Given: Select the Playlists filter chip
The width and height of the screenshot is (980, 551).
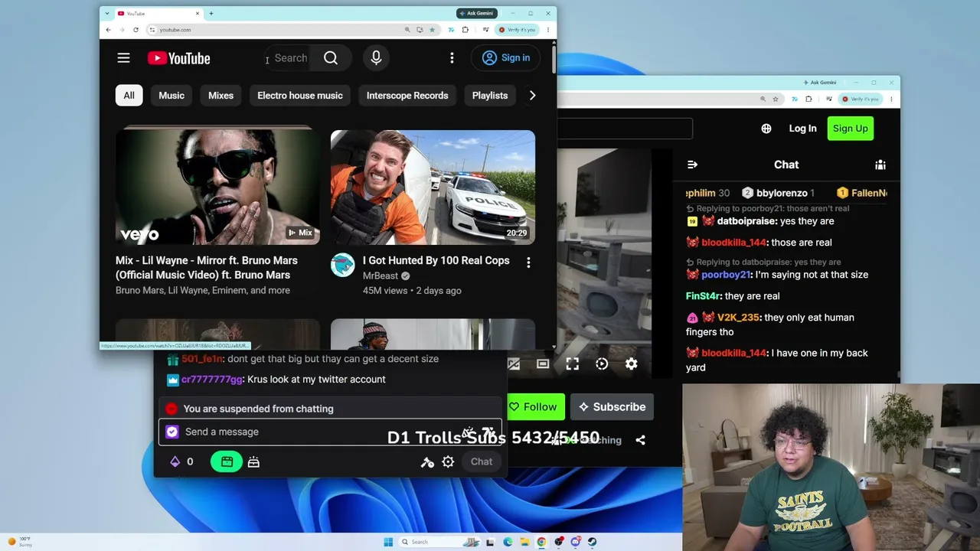Looking at the screenshot, I should tap(490, 96).
